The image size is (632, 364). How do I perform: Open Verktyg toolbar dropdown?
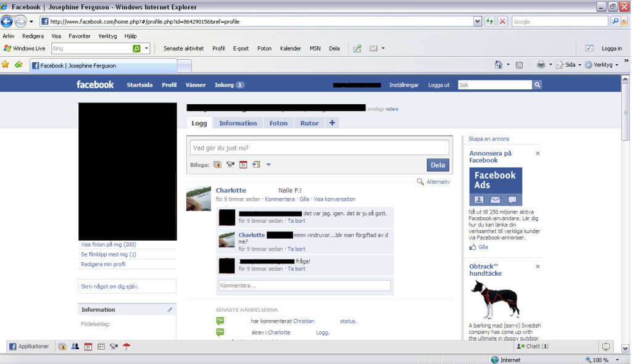point(602,65)
